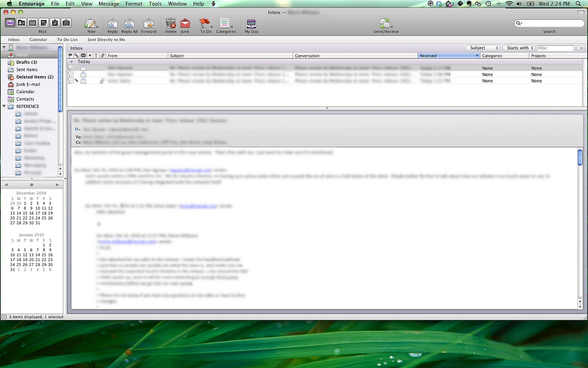The width and height of the screenshot is (588, 368).
Task: Toggle the flag on the message with attachment
Action: [71, 80]
